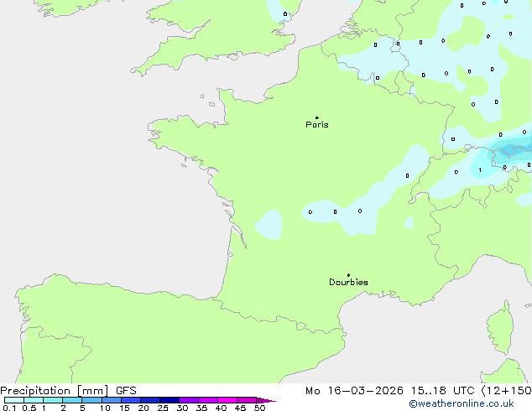Image resolution: width=532 pixels, height=411 pixels.
Task: Click the '50' label on the legend scale
Action: click(x=259, y=408)
